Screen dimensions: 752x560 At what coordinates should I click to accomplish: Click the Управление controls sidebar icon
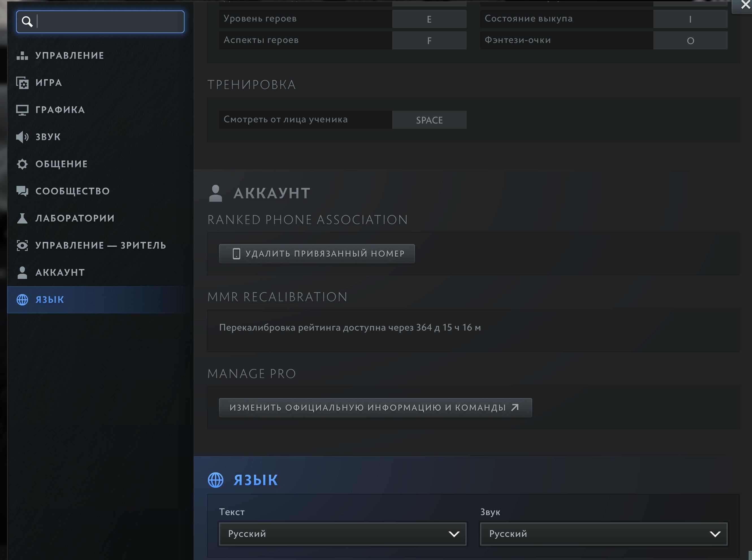coord(22,56)
